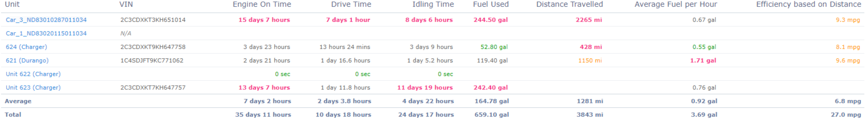Sort by Engine On Time column header
Screen dimensions: 868x124
[262, 5]
